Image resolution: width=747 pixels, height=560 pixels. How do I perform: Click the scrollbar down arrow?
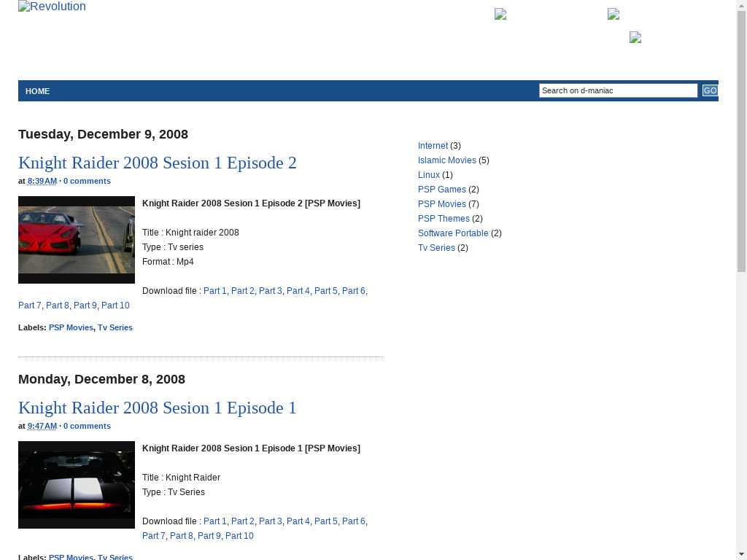741,553
